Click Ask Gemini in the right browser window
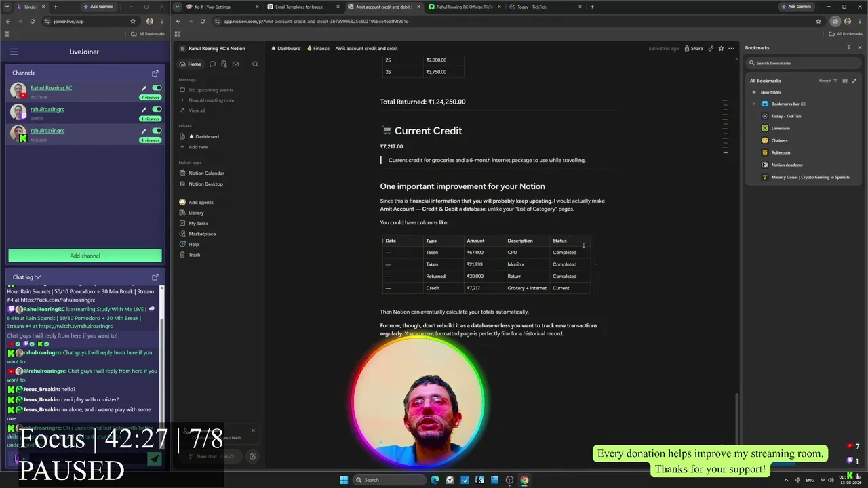The image size is (868, 488). 797,7
